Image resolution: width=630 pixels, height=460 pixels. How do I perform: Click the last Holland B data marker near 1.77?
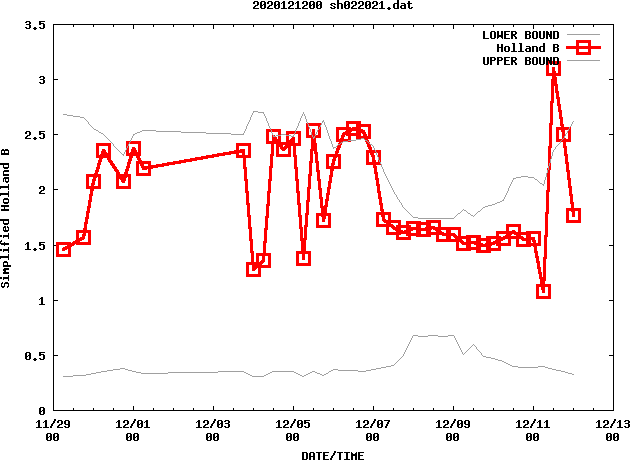(x=573, y=215)
